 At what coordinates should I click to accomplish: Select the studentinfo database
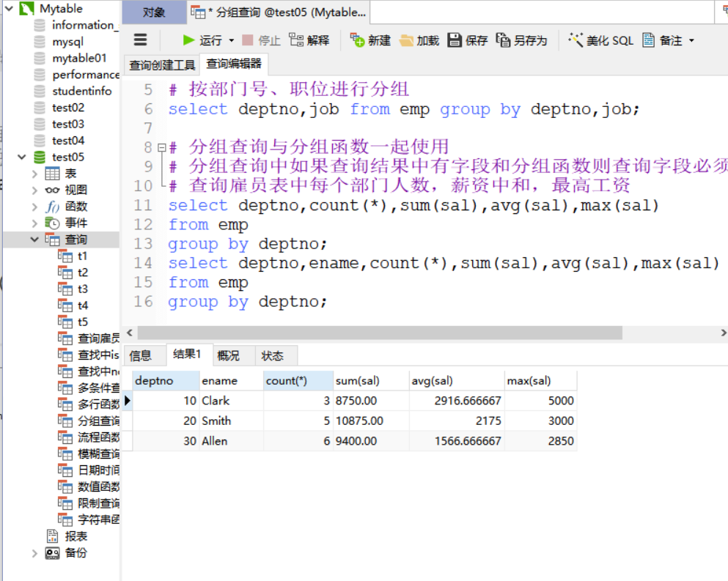pos(81,91)
